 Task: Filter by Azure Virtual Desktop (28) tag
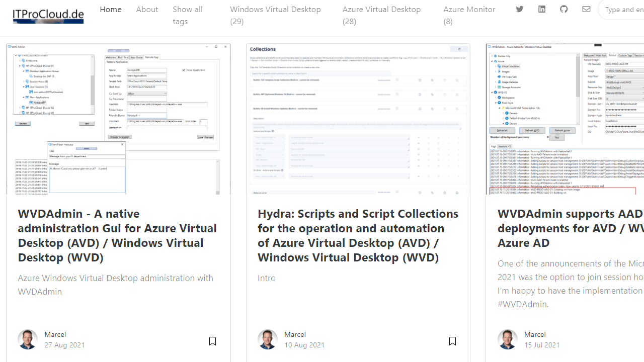(381, 15)
